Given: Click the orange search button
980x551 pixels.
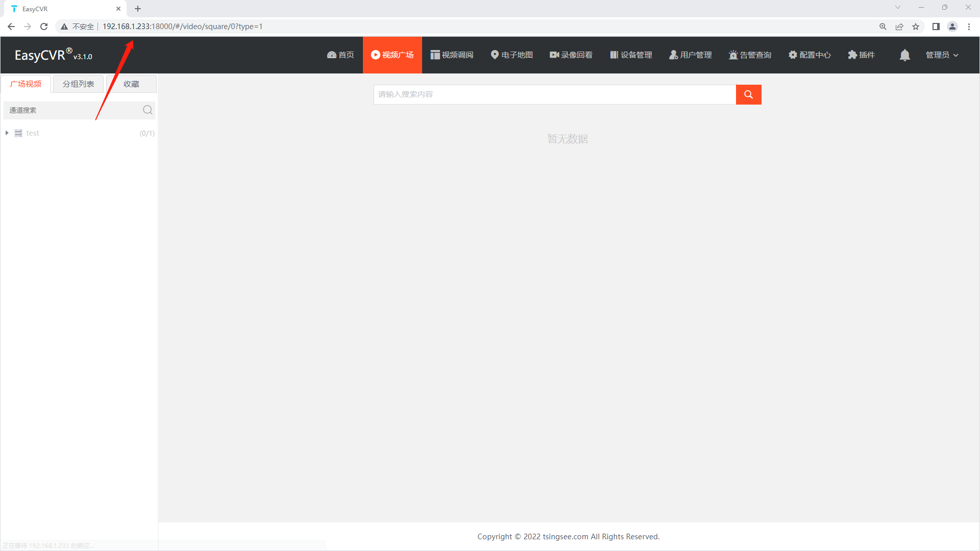Looking at the screenshot, I should pyautogui.click(x=748, y=94).
